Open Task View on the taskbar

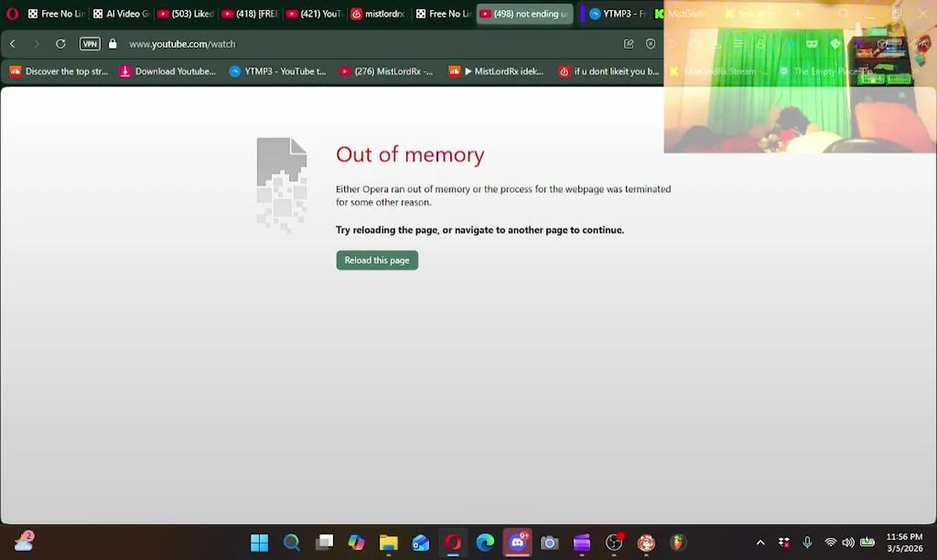pos(325,542)
